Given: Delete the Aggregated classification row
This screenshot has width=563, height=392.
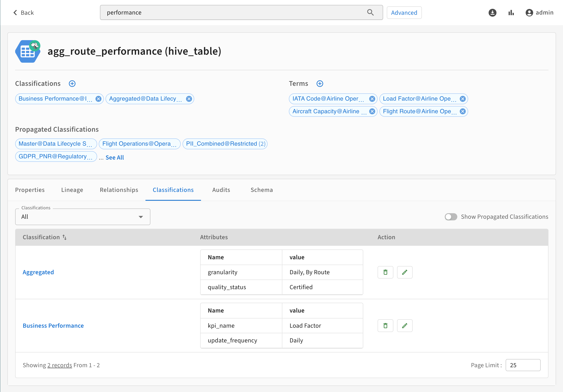Looking at the screenshot, I should point(385,272).
